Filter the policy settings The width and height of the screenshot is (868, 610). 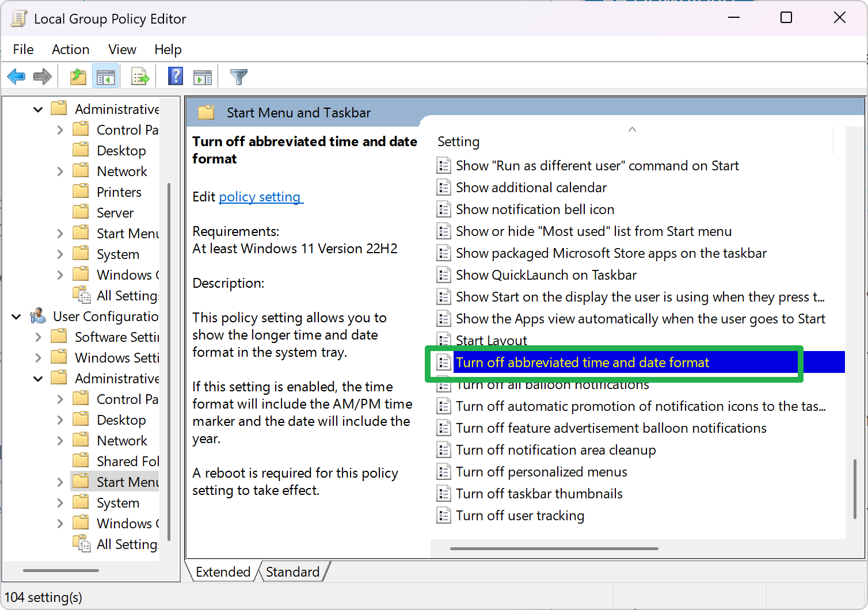238,76
